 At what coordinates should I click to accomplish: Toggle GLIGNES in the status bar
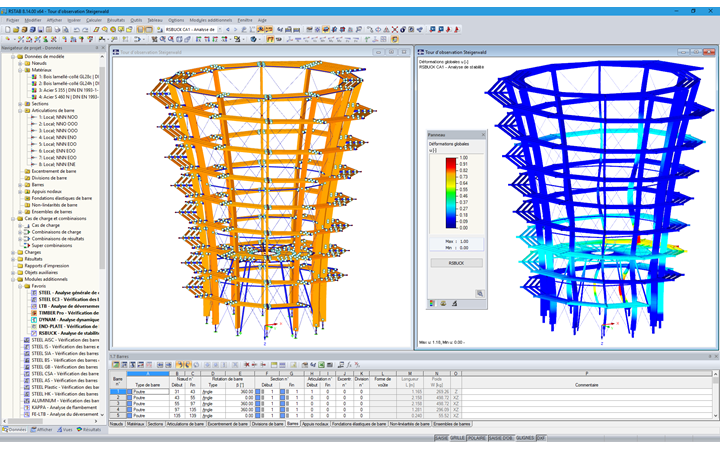(x=525, y=438)
